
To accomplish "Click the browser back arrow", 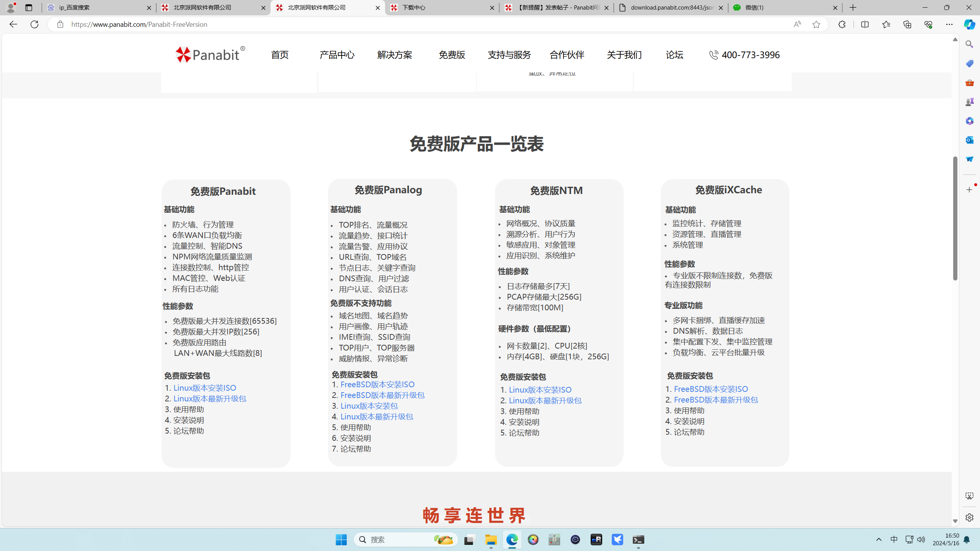I will (13, 24).
